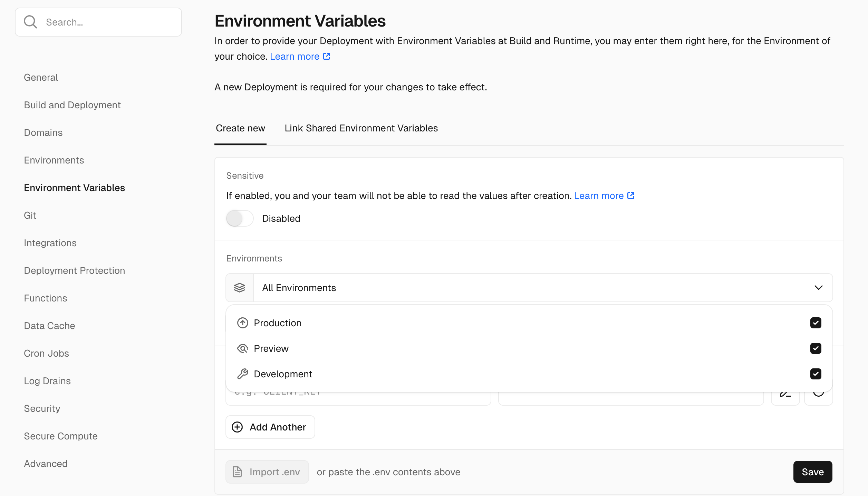The image size is (868, 496).
Task: Select Environment Variables in sidebar
Action: [x=74, y=188]
